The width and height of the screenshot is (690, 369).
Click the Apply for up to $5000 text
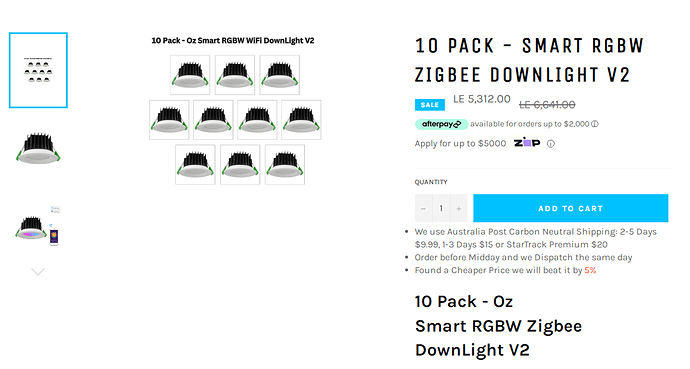pos(460,144)
